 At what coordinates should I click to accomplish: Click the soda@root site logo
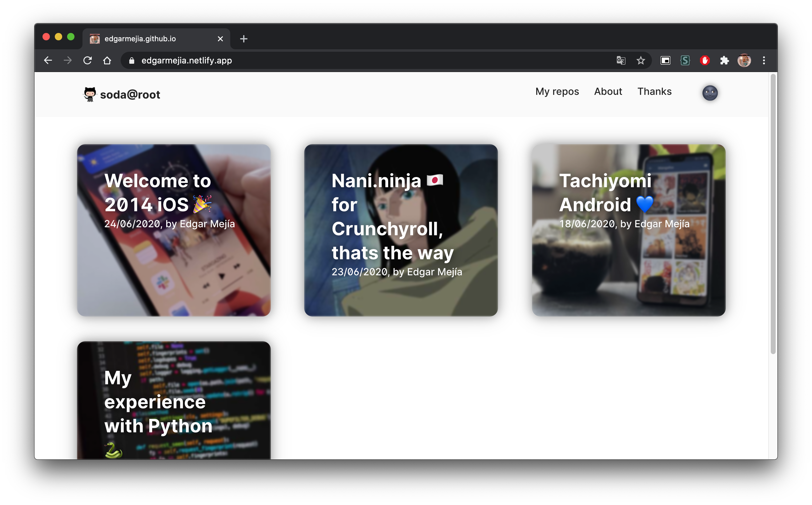tap(122, 95)
